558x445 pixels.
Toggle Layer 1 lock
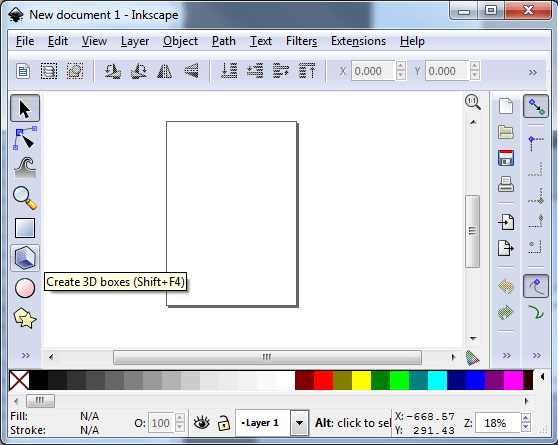click(x=224, y=423)
